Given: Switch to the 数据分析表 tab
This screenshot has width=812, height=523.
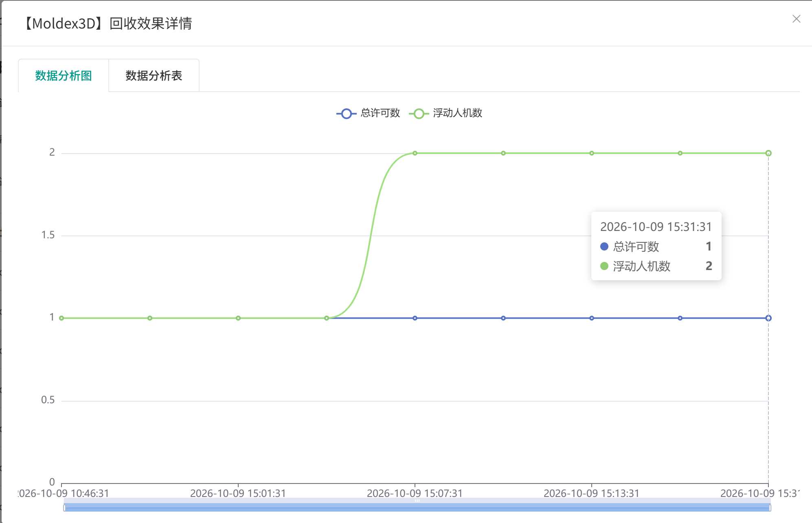Looking at the screenshot, I should 154,76.
